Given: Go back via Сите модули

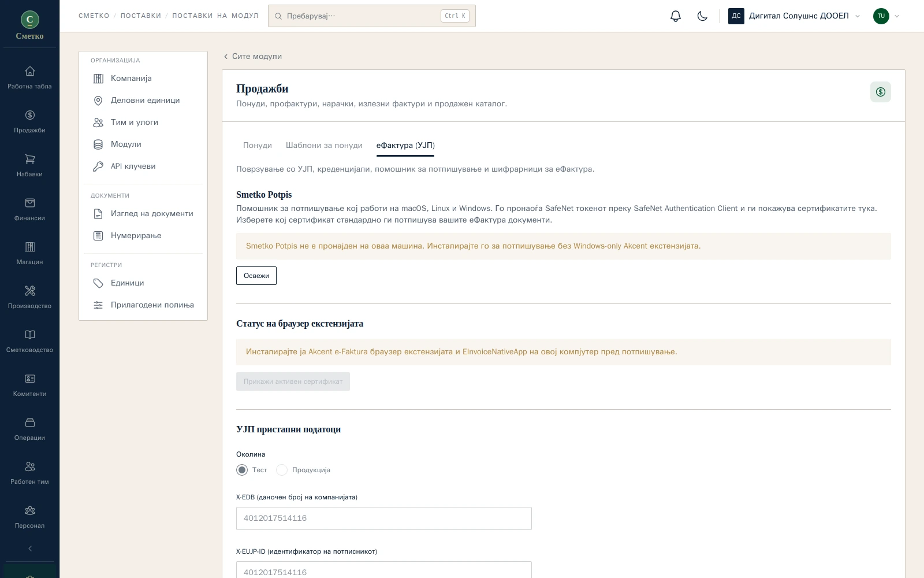Looking at the screenshot, I should click(253, 56).
